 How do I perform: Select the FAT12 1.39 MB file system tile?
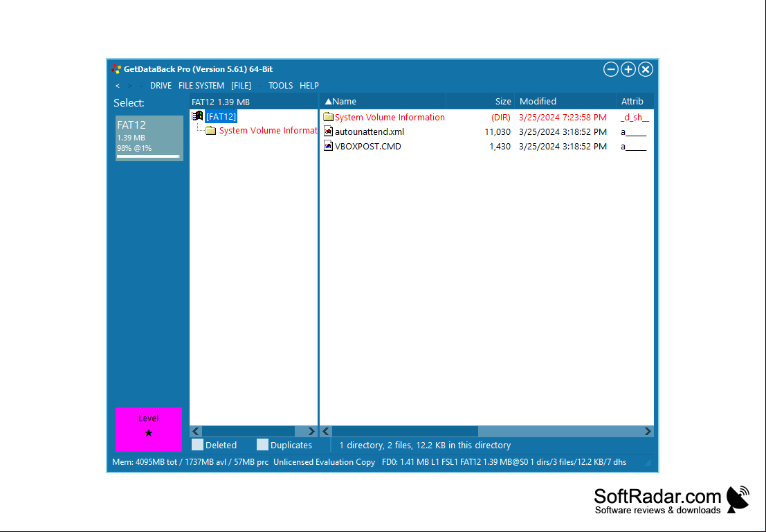[x=149, y=138]
